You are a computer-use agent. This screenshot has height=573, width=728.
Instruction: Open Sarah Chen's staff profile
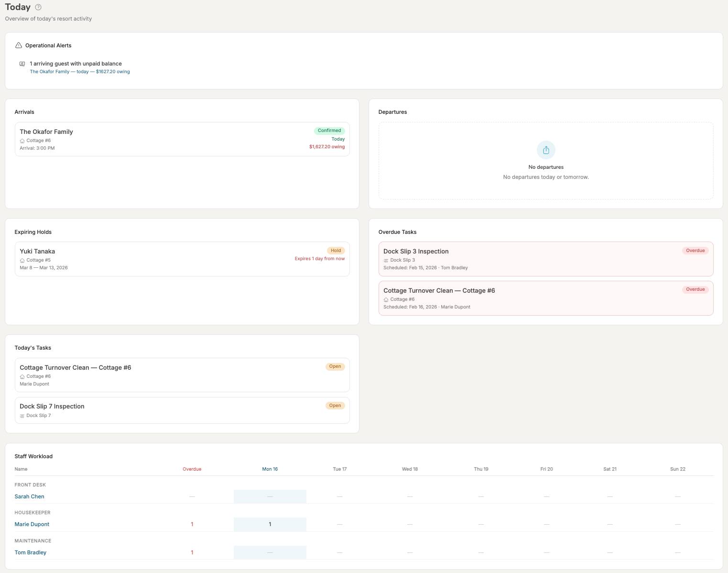click(29, 496)
